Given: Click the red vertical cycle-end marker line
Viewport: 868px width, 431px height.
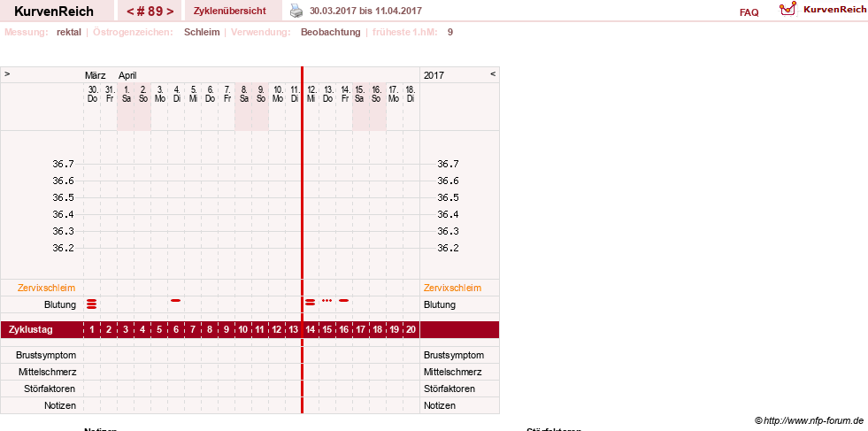Looking at the screenshot, I should tap(303, 240).
